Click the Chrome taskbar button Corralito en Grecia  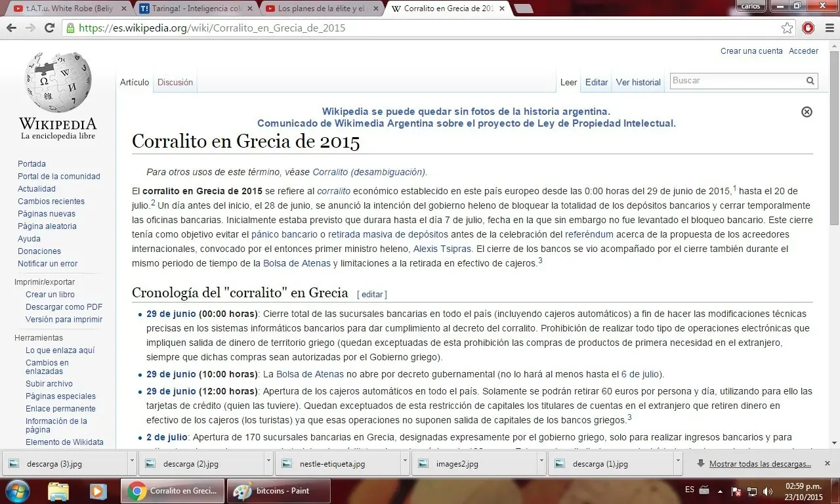173,491
